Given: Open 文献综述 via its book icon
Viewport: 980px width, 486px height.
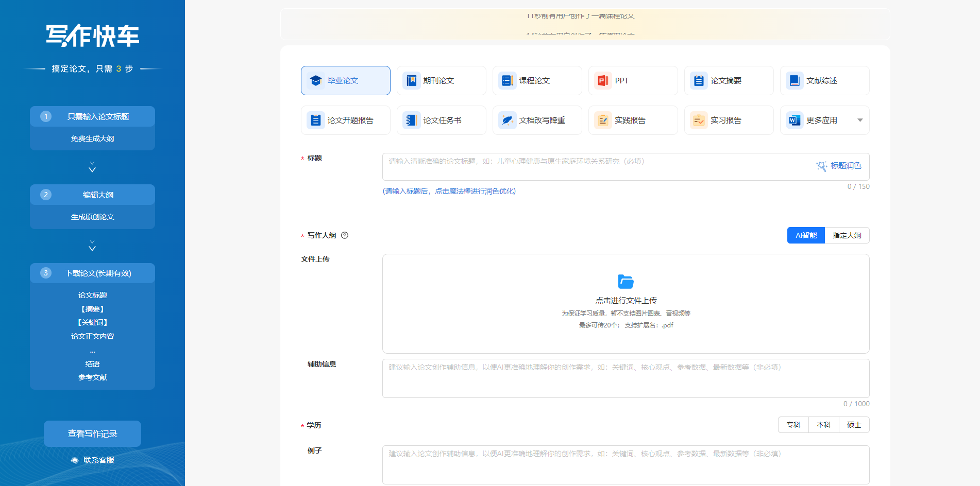Looking at the screenshot, I should coord(794,80).
